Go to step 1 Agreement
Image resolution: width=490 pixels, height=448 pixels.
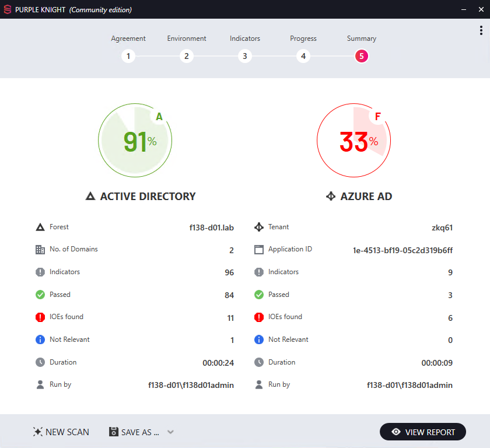(x=128, y=57)
